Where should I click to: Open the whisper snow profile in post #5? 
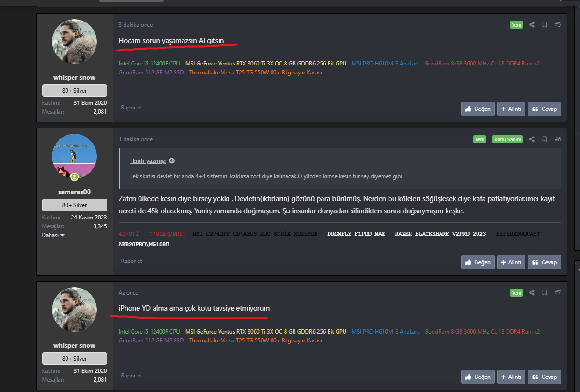pos(74,78)
